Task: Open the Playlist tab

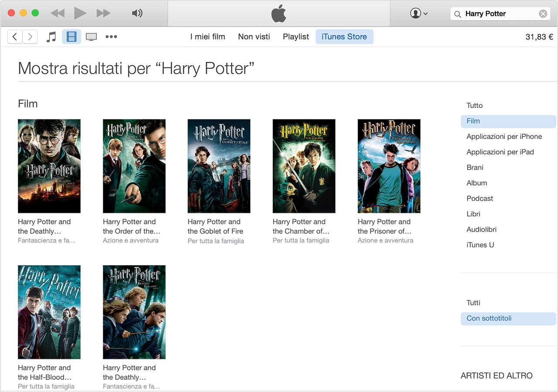Action: coord(296,37)
